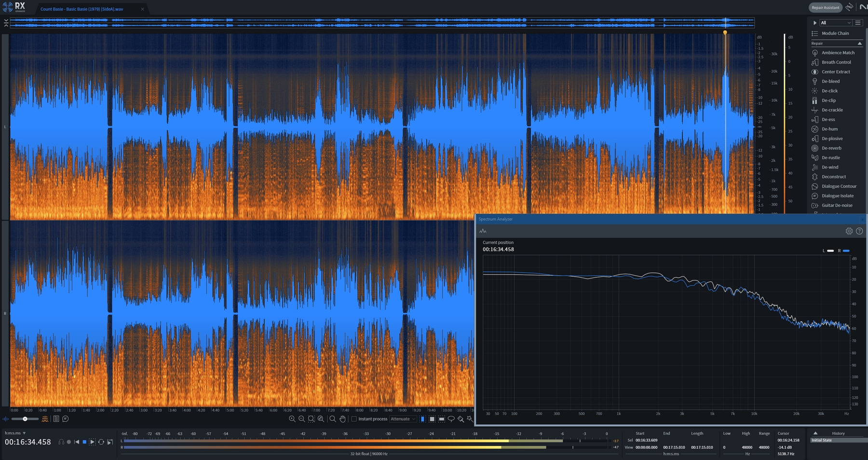The height and width of the screenshot is (460, 868).
Task: Open Spectrum Analyzer help icon
Action: pos(859,231)
